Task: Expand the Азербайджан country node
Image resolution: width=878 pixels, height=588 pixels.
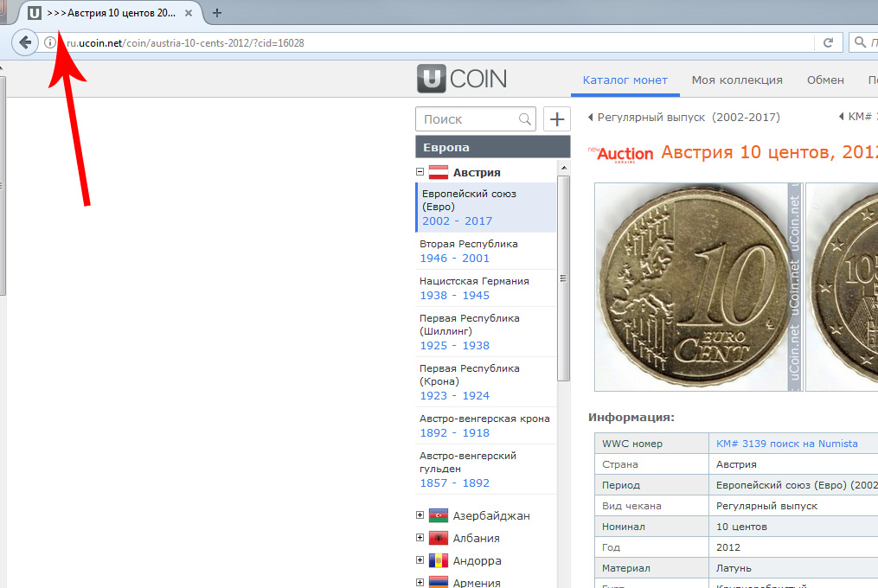Action: tap(420, 515)
